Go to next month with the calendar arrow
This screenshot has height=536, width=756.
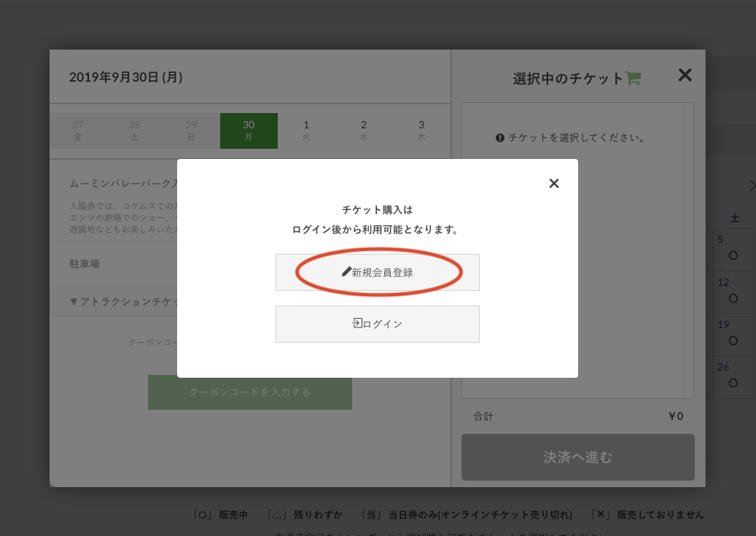click(x=752, y=186)
